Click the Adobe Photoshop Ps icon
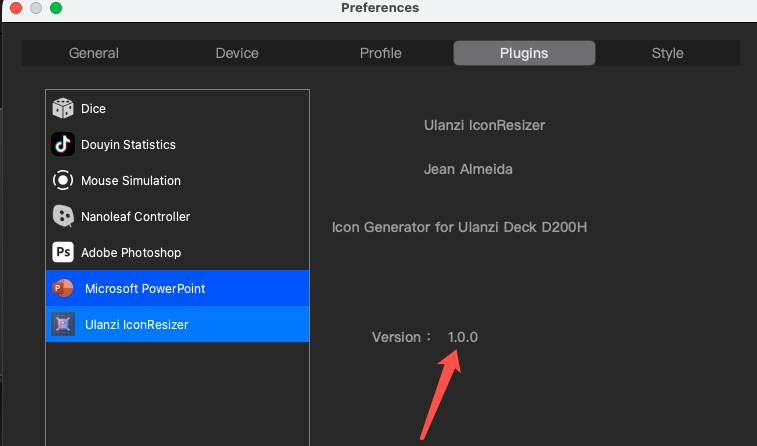The height and width of the screenshot is (446, 757). (63, 252)
